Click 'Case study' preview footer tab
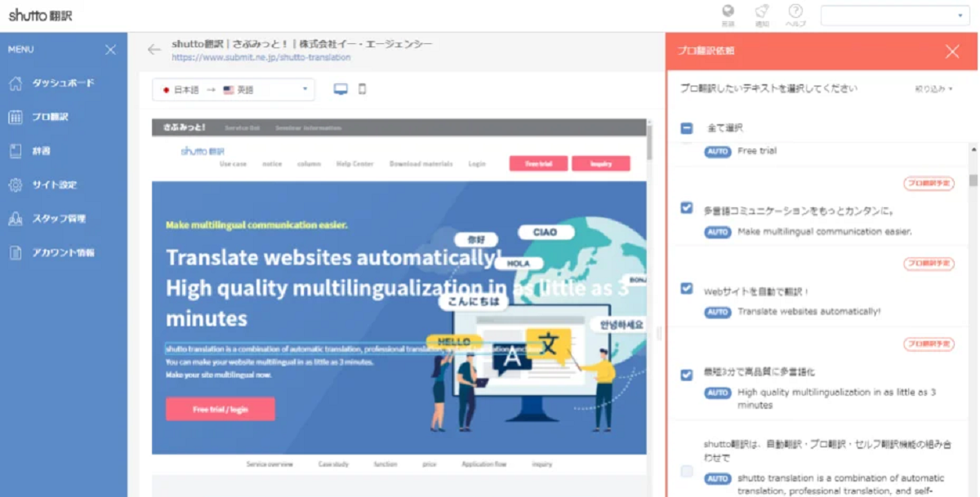980x497 pixels. [x=333, y=464]
